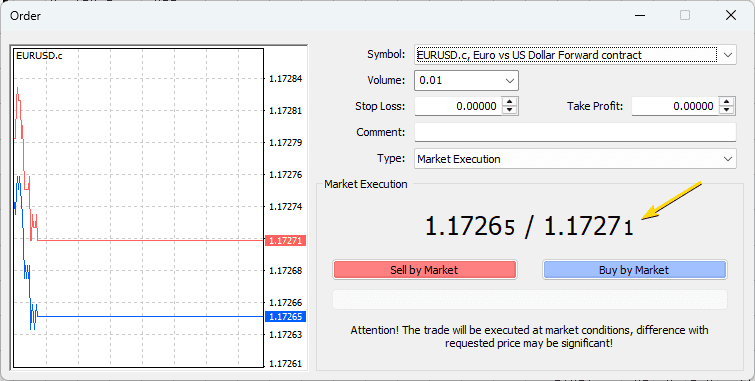Viewport: 755px width, 381px height.
Task: Click the Comment input field
Action: click(575, 132)
